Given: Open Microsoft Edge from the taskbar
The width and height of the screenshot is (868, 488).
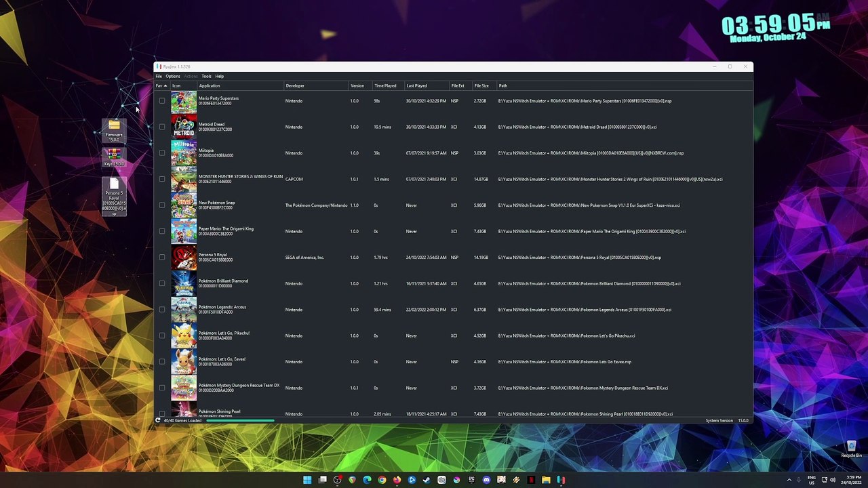Looking at the screenshot, I should 367,480.
